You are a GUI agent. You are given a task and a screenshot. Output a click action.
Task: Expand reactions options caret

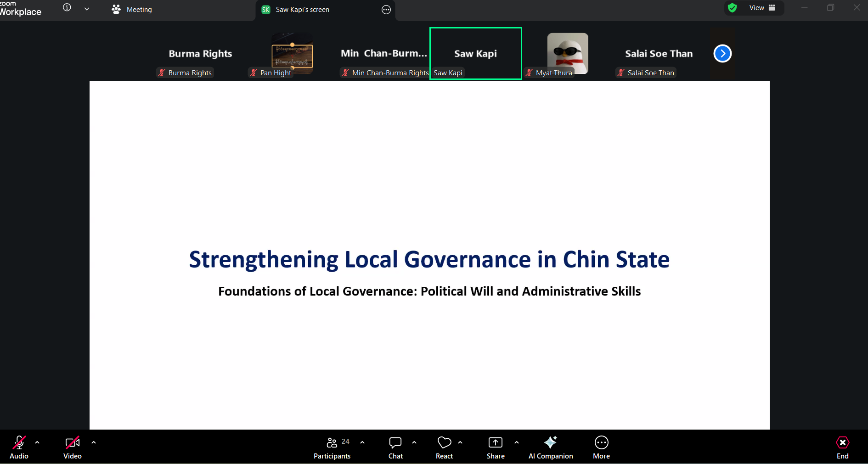point(460,442)
